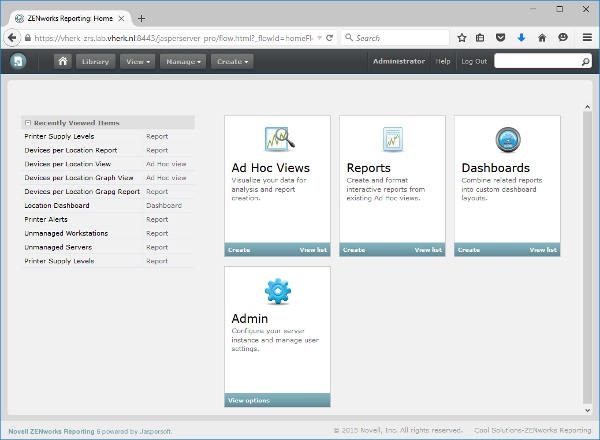The width and height of the screenshot is (600, 440).
Task: Go back with the browser back arrow
Action: (12, 38)
